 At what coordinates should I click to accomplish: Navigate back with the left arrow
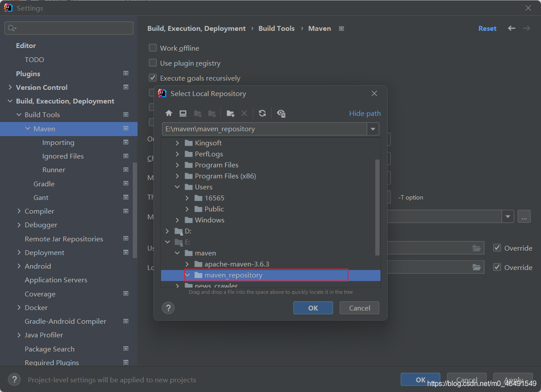click(511, 28)
